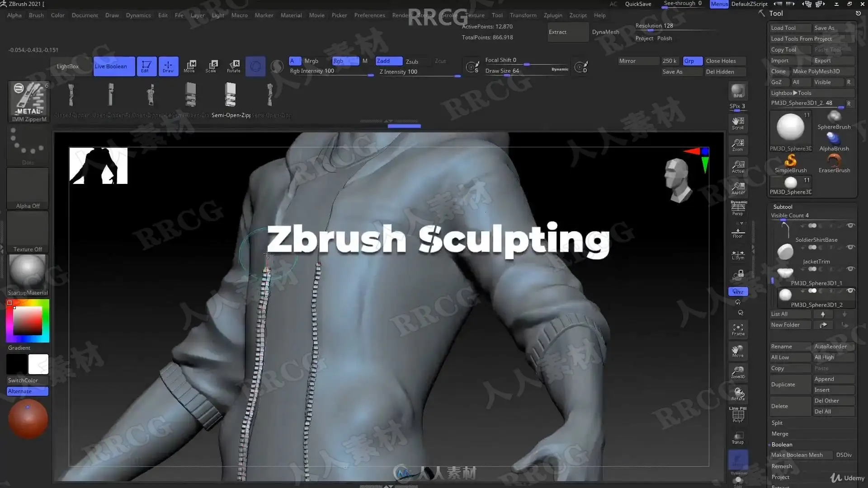Select the Move transform tool in the top toolbar
Screen dimensions: 868x488
point(189,66)
